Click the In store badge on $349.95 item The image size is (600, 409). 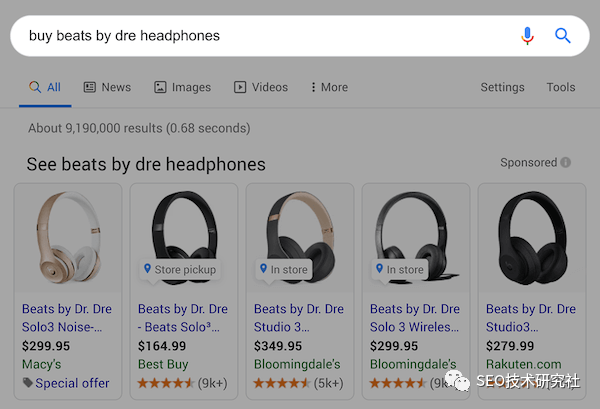[x=284, y=270]
